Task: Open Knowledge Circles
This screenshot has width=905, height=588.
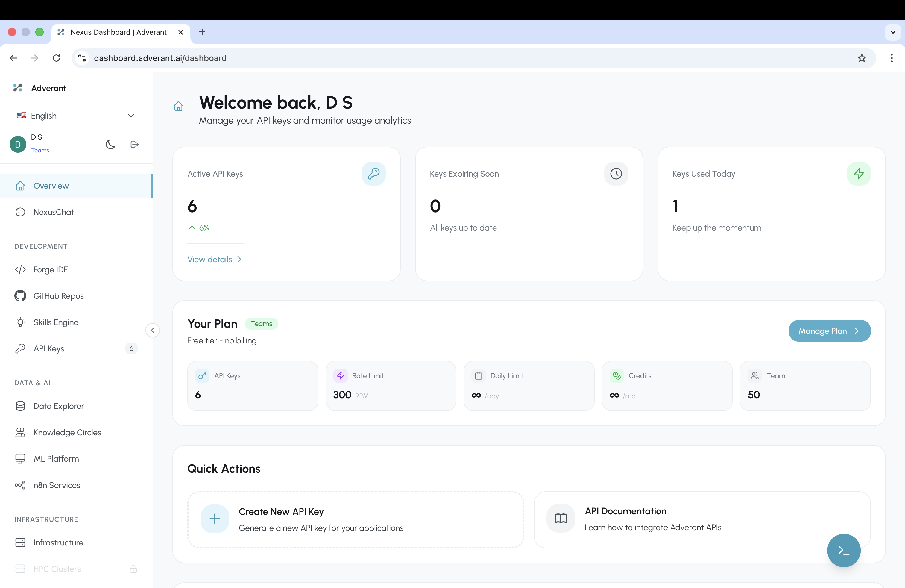Action: click(67, 432)
